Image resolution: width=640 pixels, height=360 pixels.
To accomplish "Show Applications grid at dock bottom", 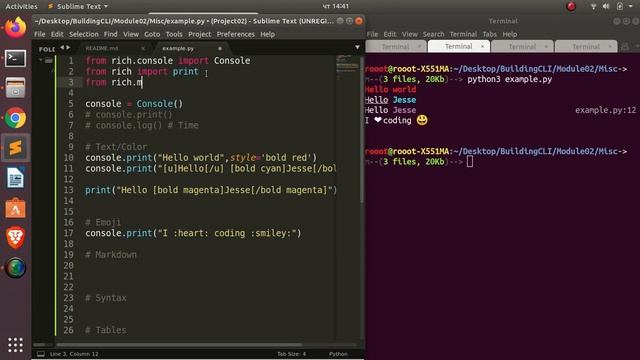I will [x=16, y=345].
